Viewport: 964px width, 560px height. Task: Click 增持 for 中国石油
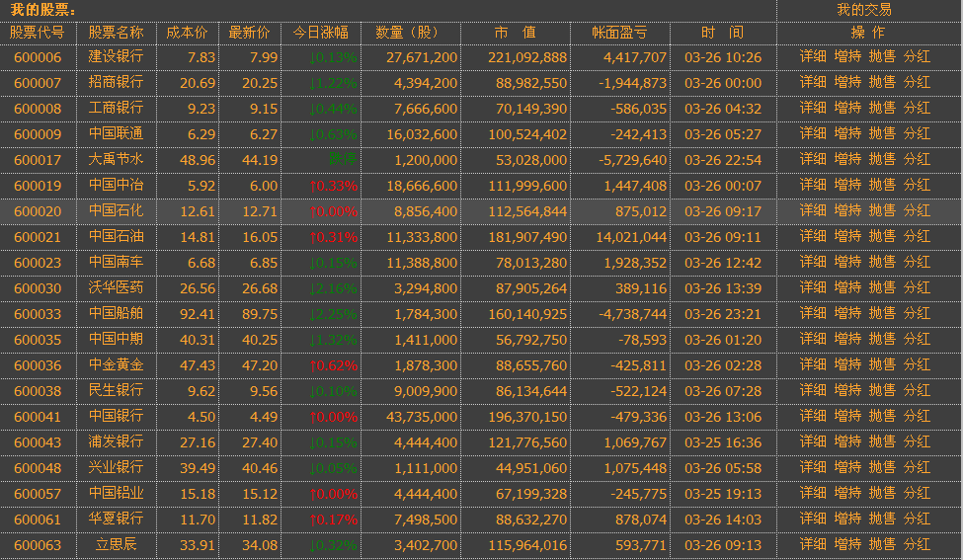pyautogui.click(x=847, y=237)
